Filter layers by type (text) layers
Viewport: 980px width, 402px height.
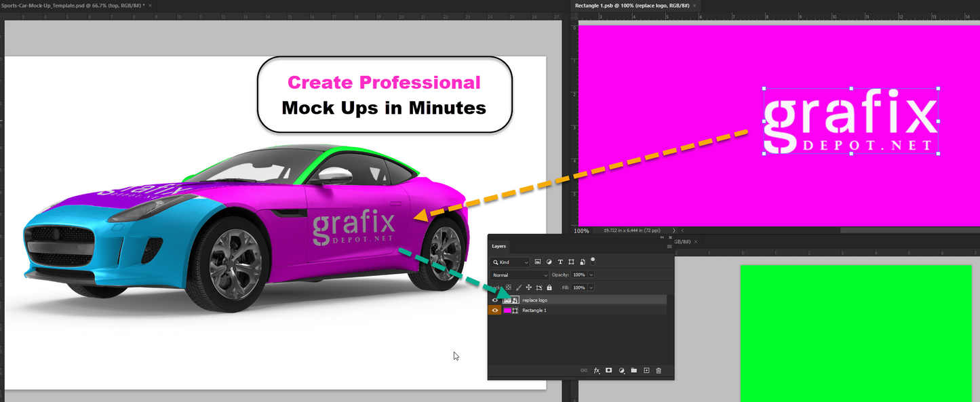tap(560, 262)
